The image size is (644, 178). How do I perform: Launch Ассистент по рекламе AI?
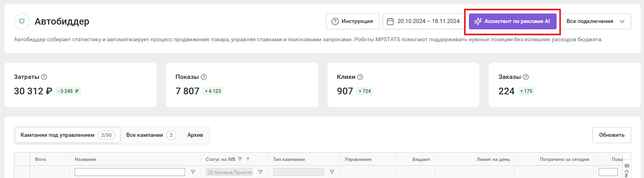(513, 21)
